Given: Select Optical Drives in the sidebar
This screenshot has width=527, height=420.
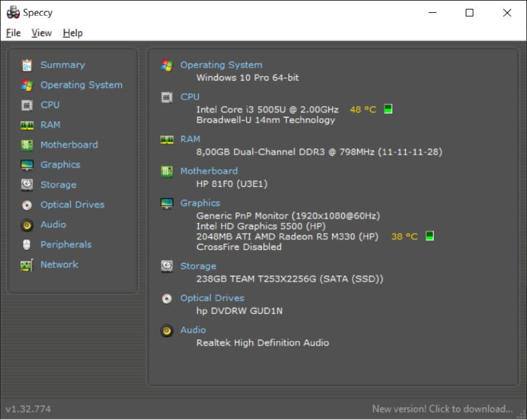Looking at the screenshot, I should 72,205.
